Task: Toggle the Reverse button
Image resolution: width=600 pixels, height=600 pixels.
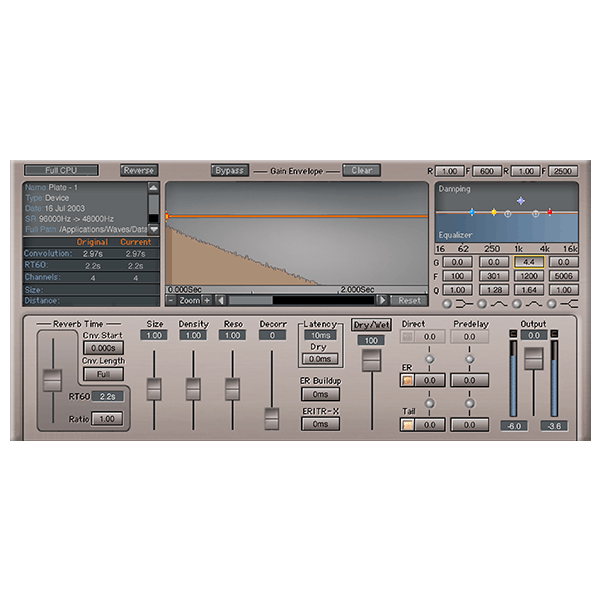Action: click(139, 170)
